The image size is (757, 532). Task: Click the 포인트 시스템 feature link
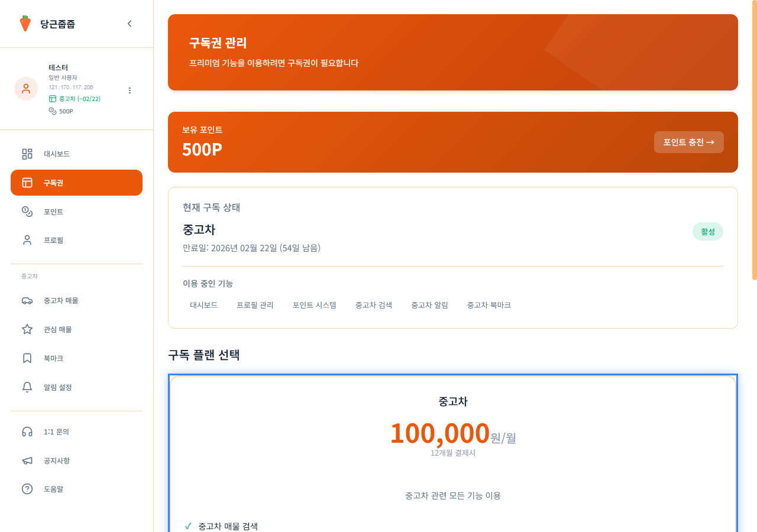click(x=315, y=305)
